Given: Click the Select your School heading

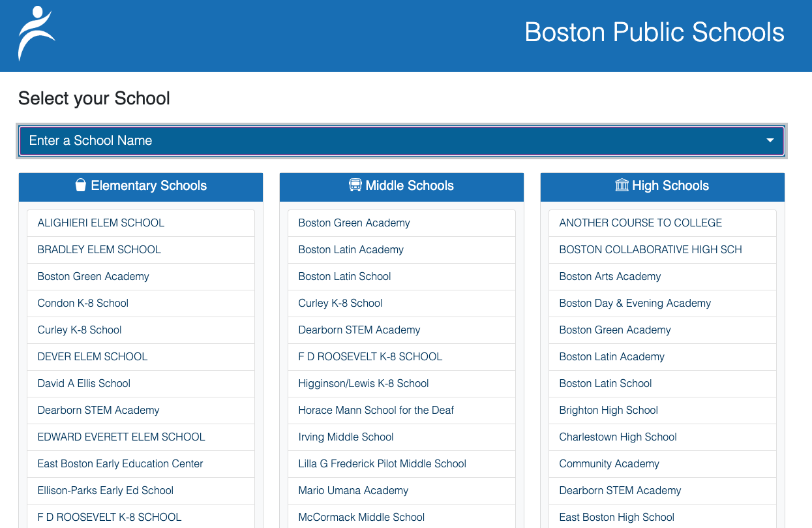Looking at the screenshot, I should click(94, 99).
